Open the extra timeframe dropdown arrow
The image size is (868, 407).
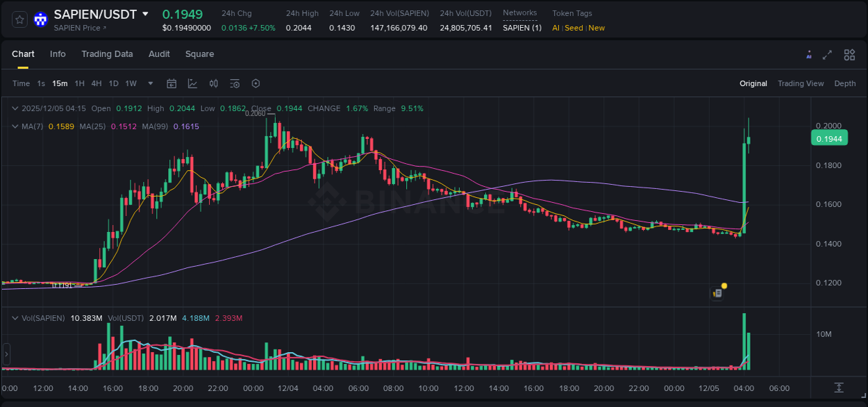[x=149, y=83]
